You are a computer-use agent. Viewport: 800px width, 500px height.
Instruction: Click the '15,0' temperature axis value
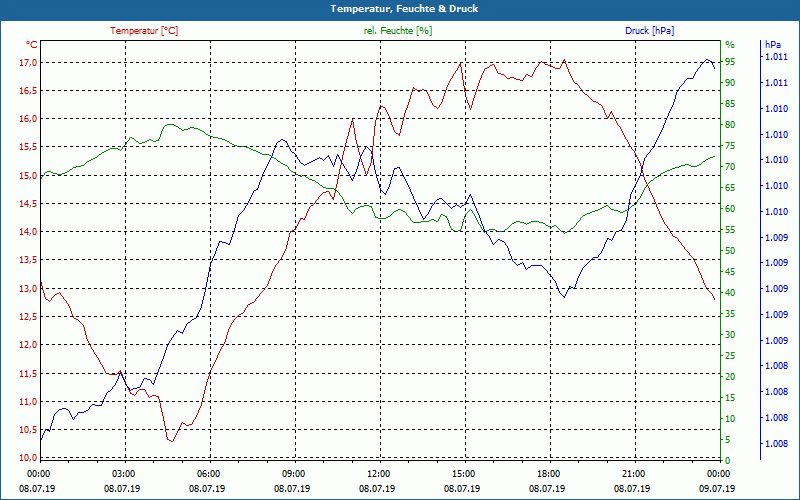pos(29,176)
